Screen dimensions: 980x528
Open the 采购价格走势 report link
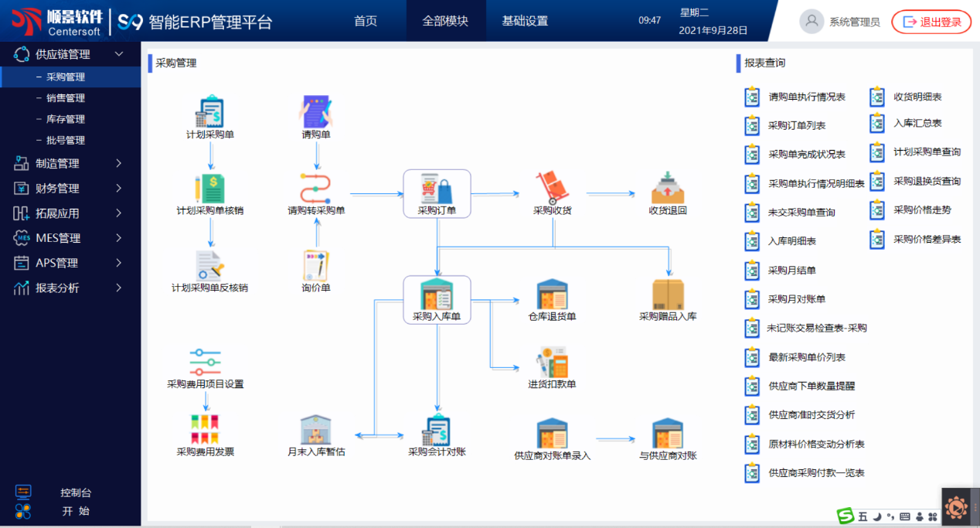click(x=922, y=209)
